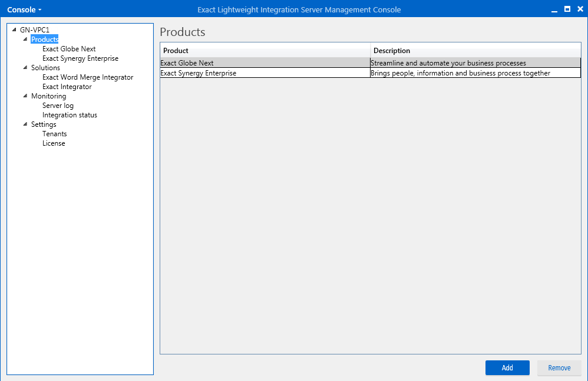This screenshot has width=588, height=381.
Task: Select Products in the navigation tree
Action: point(45,40)
